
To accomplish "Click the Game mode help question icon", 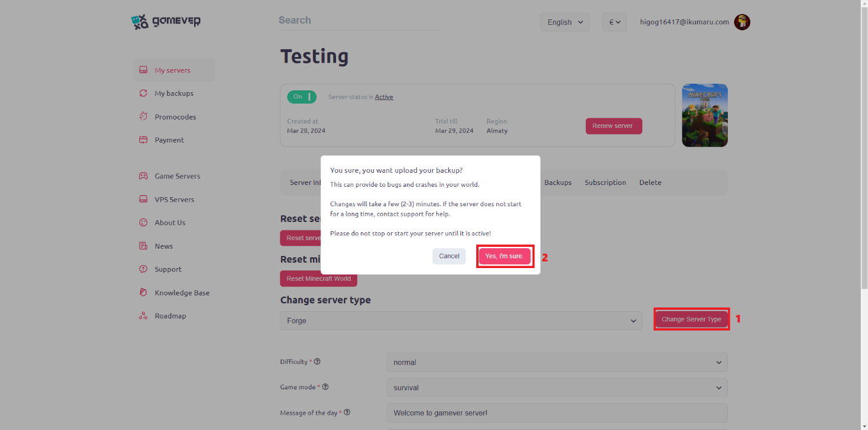I will (325, 387).
